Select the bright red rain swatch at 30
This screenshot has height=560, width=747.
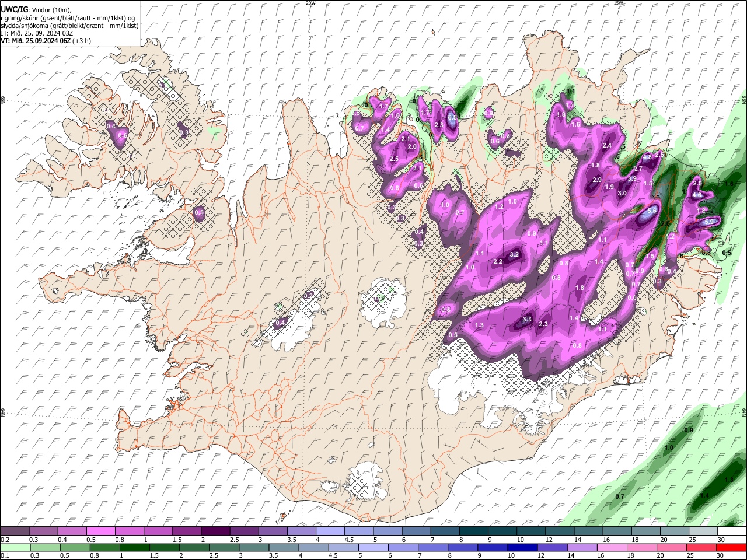point(731,547)
